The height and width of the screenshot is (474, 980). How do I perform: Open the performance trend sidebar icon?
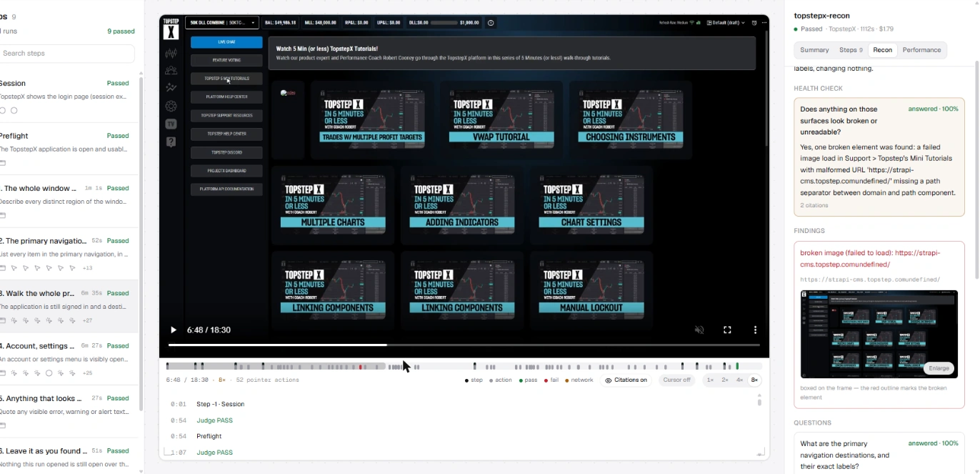pyautogui.click(x=171, y=88)
